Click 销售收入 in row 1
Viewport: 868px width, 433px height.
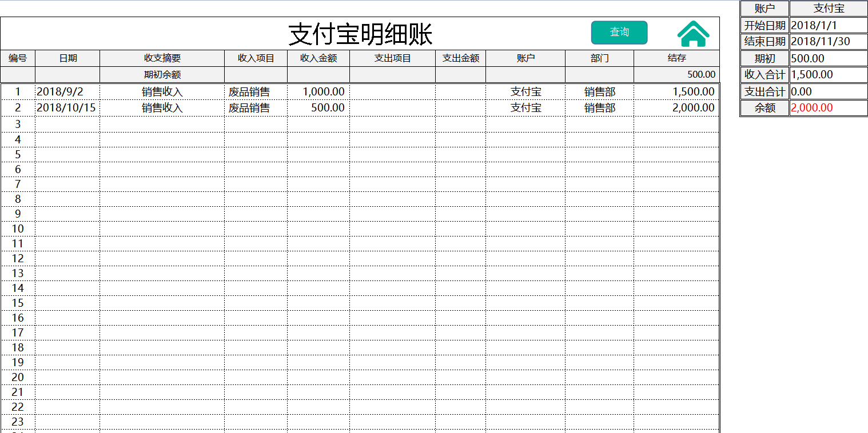point(162,92)
